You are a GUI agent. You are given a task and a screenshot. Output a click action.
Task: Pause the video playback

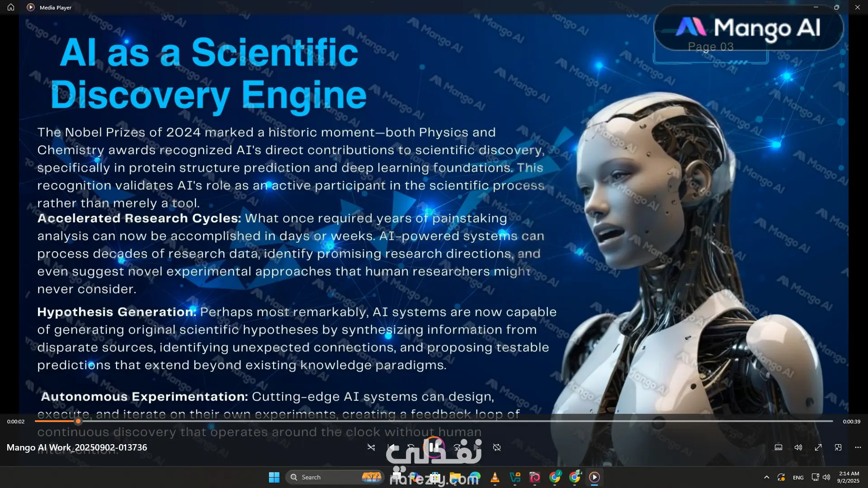434,447
